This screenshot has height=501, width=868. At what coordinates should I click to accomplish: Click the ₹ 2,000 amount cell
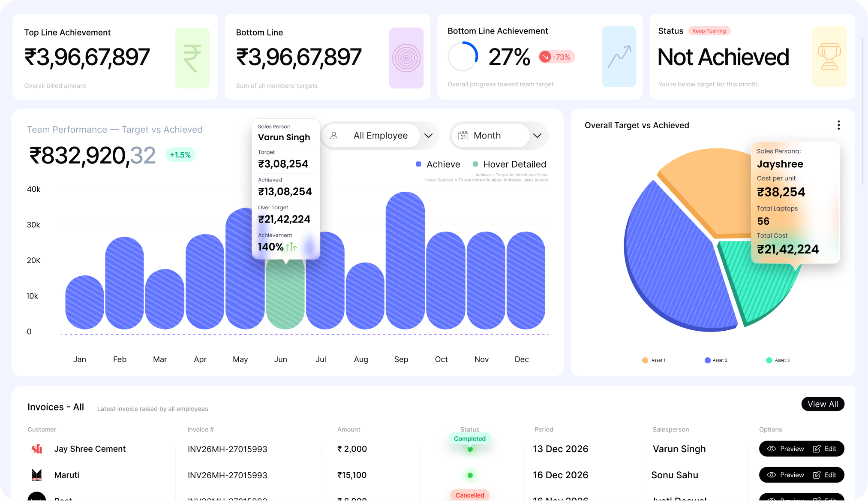[x=352, y=449]
